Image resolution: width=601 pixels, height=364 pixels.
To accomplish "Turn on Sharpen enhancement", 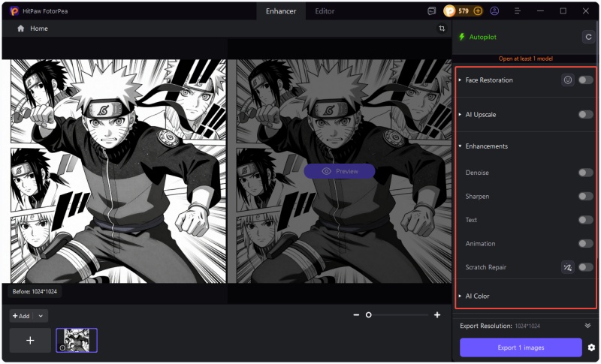I will pyautogui.click(x=586, y=197).
